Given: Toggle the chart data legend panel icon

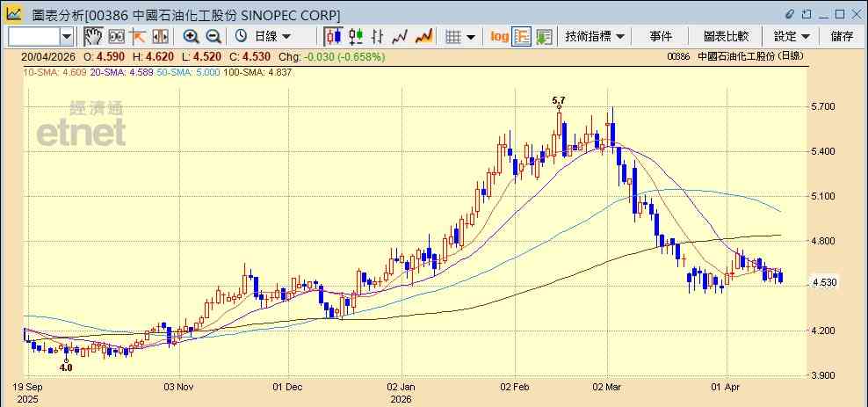Looking at the screenshot, I should pos(522,37).
